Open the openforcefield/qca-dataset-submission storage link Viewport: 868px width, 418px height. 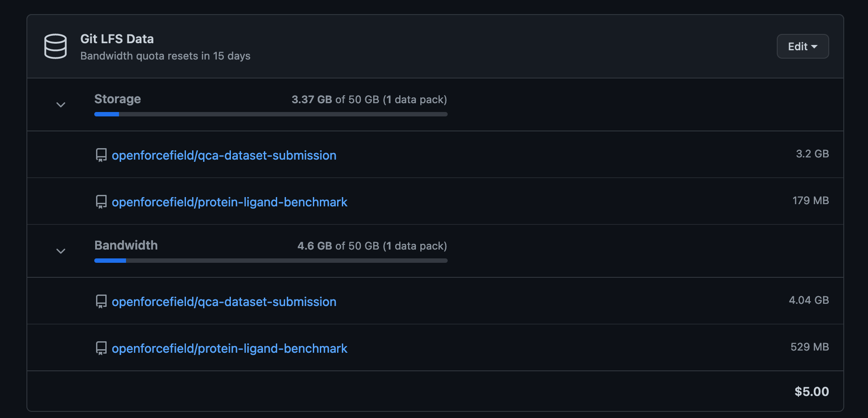[224, 155]
